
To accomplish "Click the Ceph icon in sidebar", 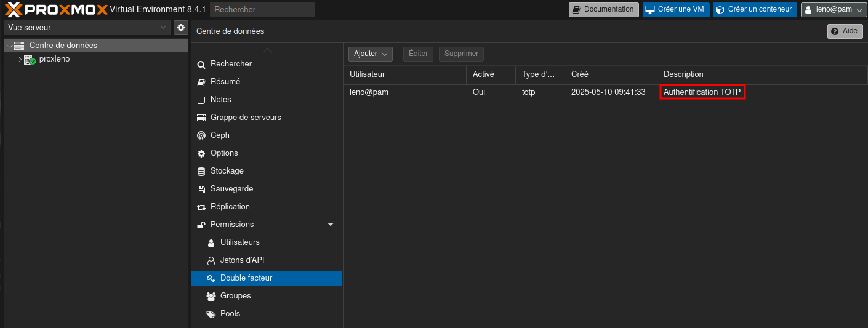I will 201,135.
